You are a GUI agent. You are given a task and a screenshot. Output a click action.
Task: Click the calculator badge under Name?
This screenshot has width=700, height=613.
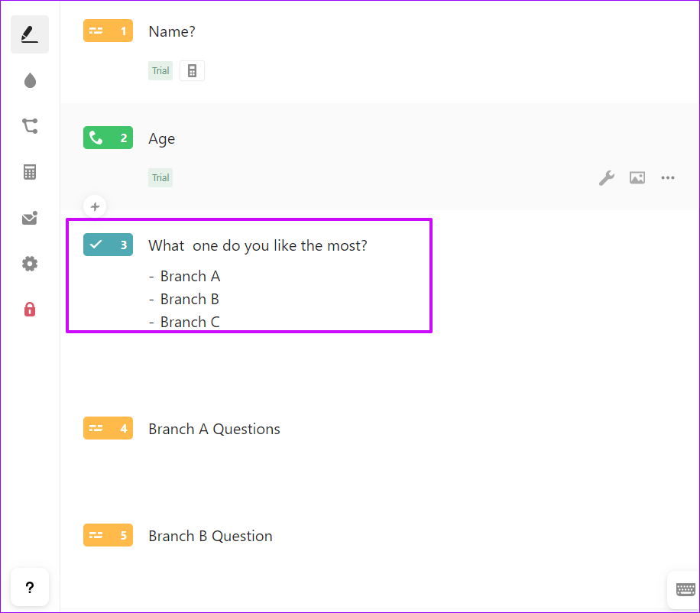click(192, 71)
